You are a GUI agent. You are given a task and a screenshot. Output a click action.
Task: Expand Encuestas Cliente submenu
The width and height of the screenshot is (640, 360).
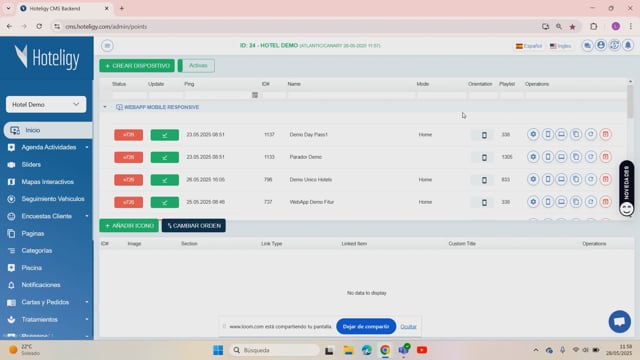[87, 216]
